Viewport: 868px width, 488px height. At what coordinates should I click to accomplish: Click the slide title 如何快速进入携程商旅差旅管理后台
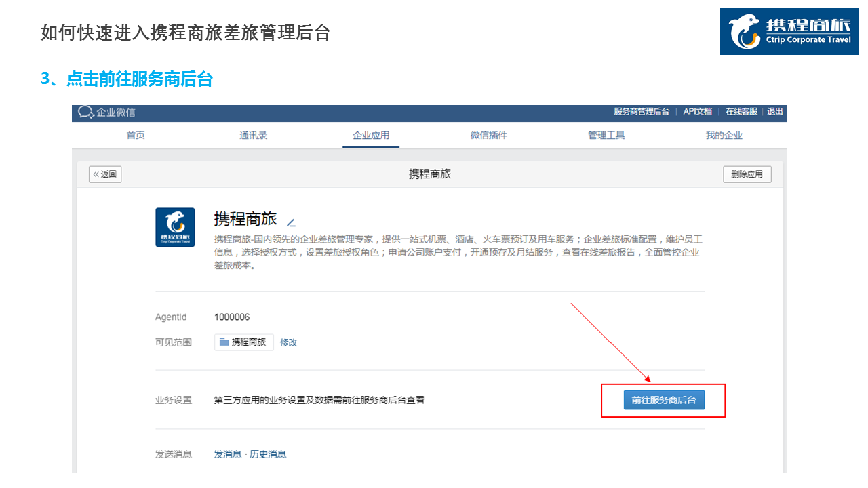click(185, 32)
